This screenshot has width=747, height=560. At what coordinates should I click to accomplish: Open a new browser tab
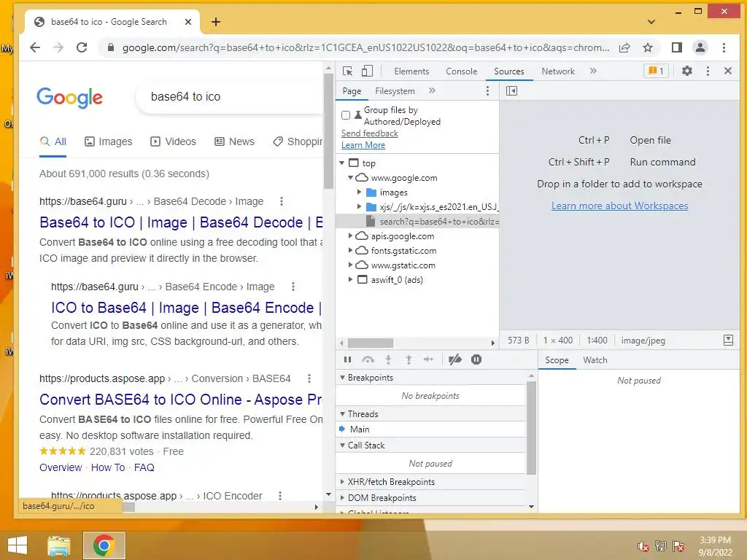point(216,22)
